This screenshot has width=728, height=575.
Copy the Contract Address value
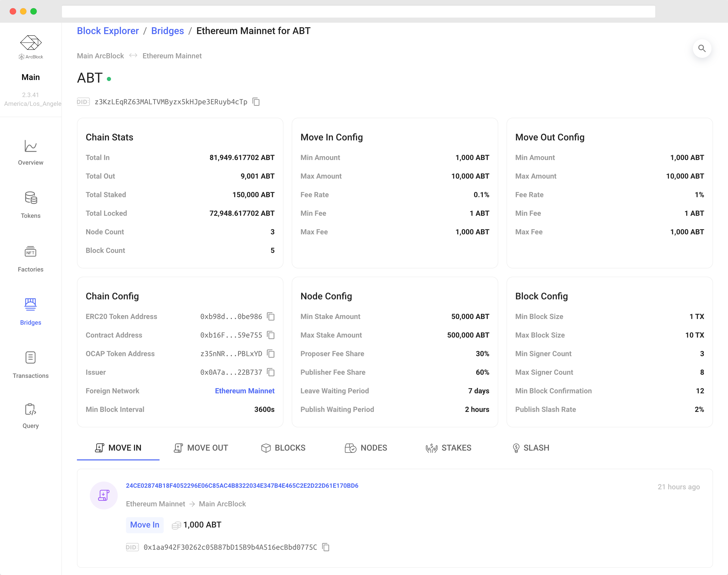point(271,335)
